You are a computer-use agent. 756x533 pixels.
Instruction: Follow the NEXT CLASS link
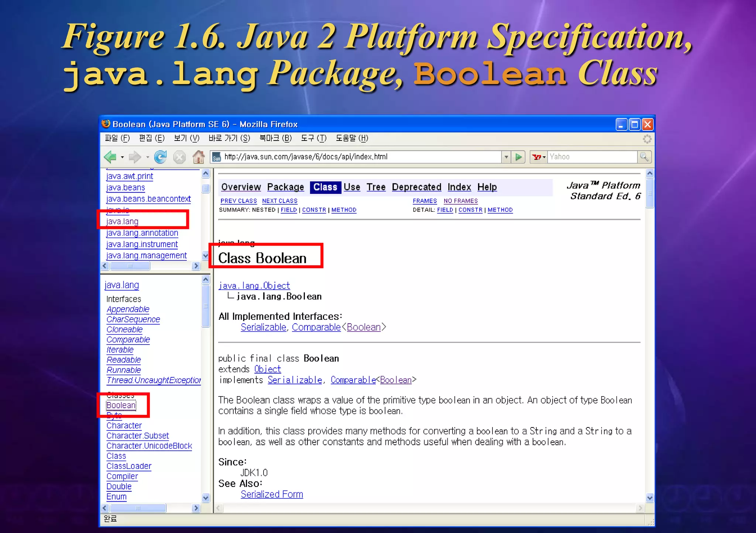point(279,201)
